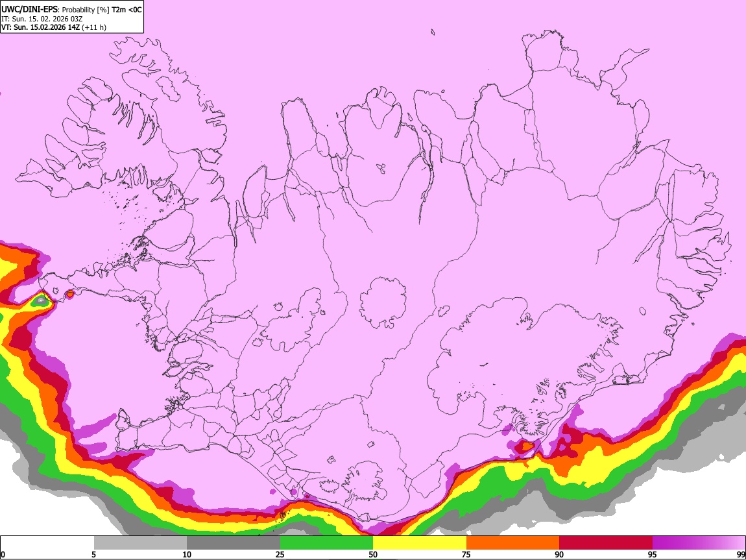Click the orange 75-90% legend swatch
Image resolution: width=746 pixels, height=560 pixels.
(x=512, y=542)
